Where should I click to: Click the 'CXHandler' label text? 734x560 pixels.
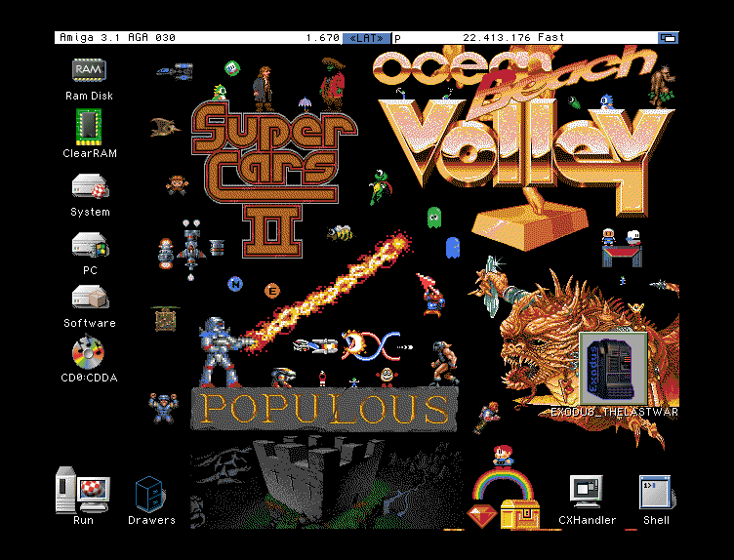coord(587,520)
